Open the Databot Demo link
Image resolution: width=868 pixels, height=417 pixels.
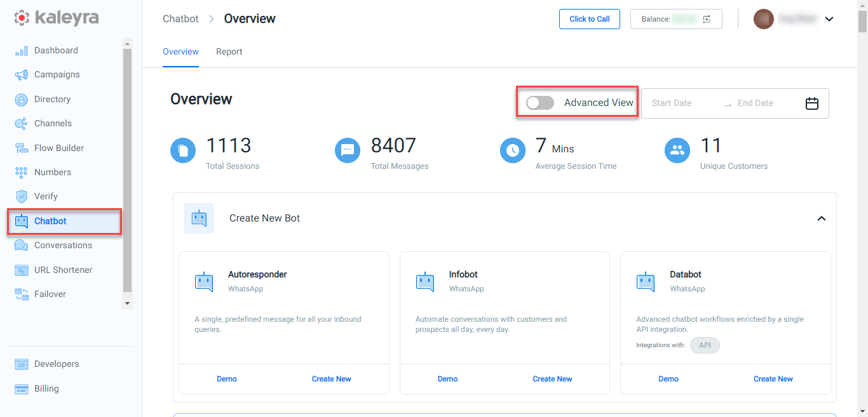pyautogui.click(x=668, y=379)
